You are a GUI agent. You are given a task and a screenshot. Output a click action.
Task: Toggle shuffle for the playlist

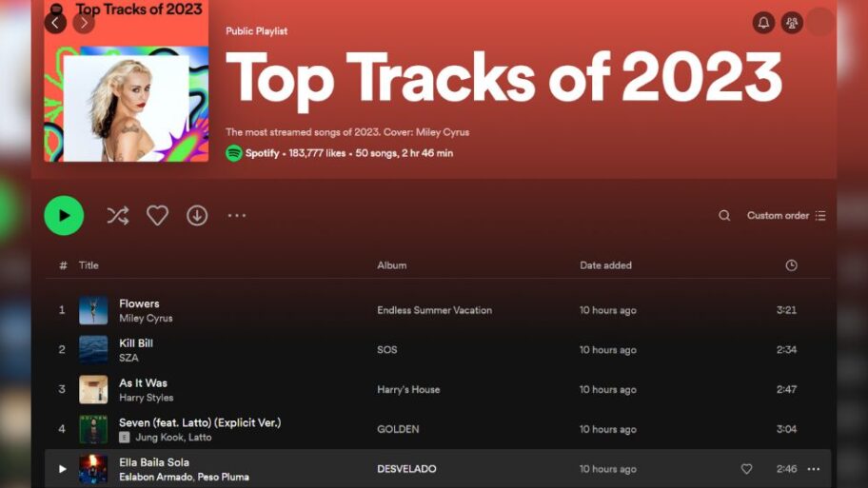(x=118, y=216)
